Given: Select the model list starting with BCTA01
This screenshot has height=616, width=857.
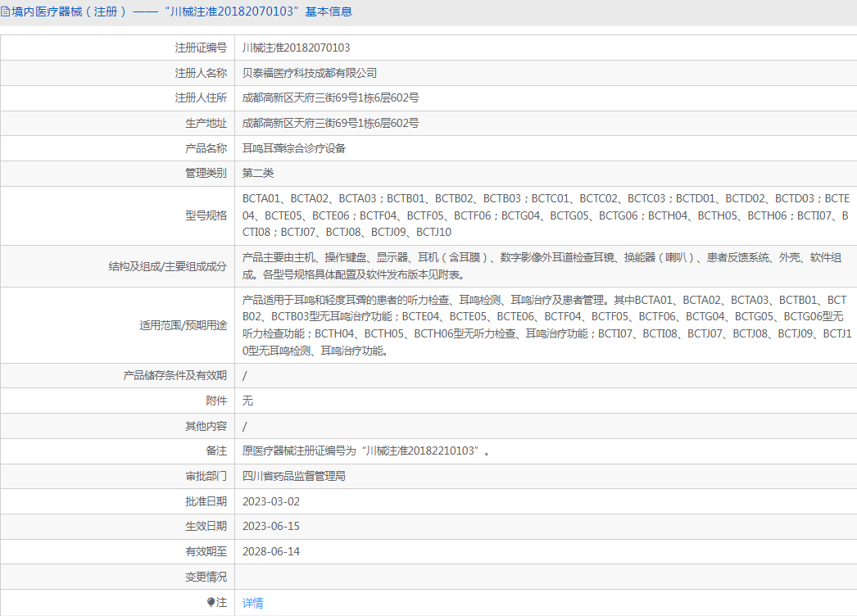Looking at the screenshot, I should pyautogui.click(x=546, y=215).
